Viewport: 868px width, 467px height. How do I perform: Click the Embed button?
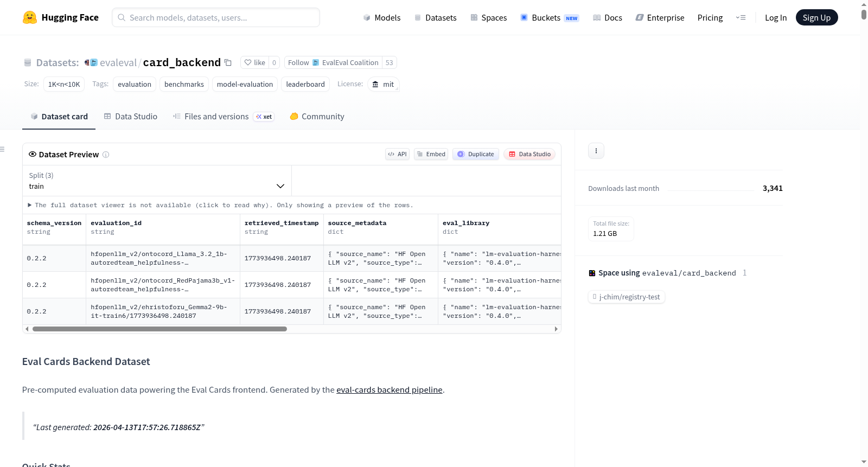coord(431,154)
